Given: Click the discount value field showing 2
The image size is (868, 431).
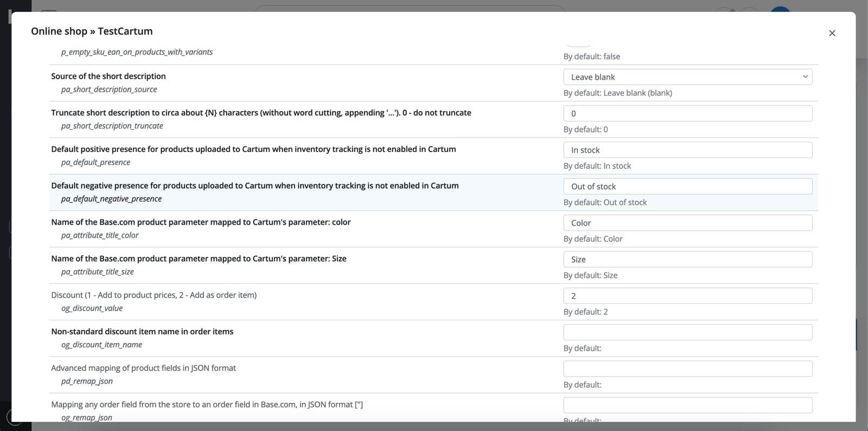Looking at the screenshot, I should pyautogui.click(x=687, y=295).
